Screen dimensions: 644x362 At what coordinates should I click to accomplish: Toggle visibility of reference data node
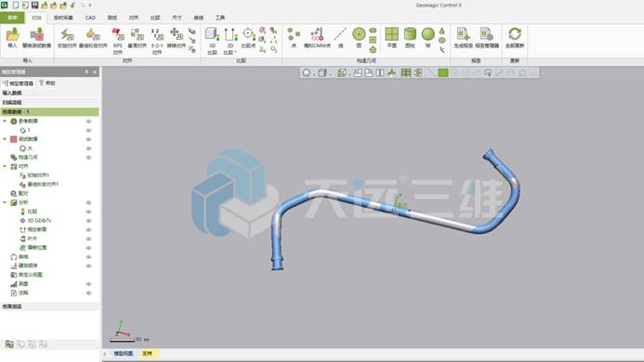88,121
